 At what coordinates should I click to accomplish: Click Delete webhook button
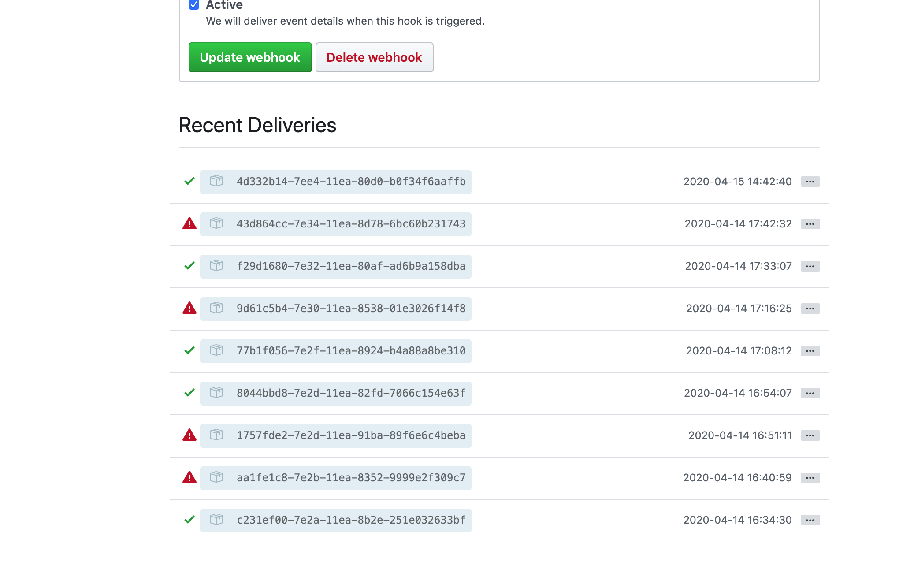[374, 57]
